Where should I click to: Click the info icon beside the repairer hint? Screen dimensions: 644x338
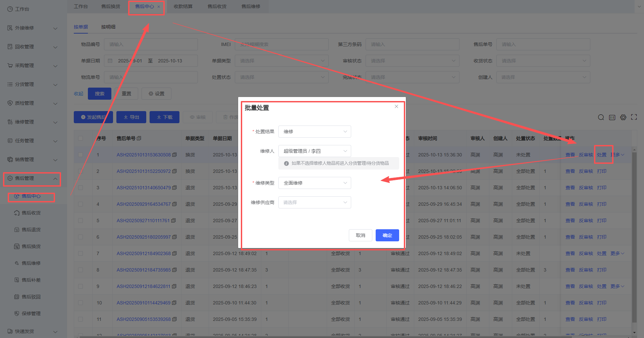286,163
